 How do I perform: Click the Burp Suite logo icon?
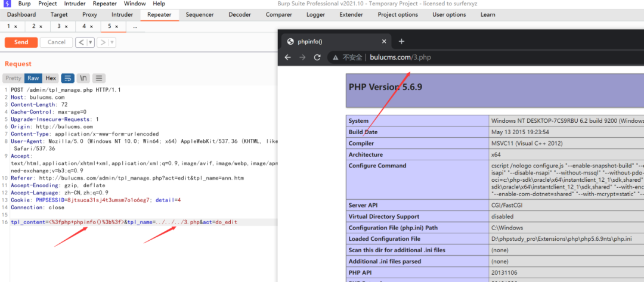(x=7, y=4)
